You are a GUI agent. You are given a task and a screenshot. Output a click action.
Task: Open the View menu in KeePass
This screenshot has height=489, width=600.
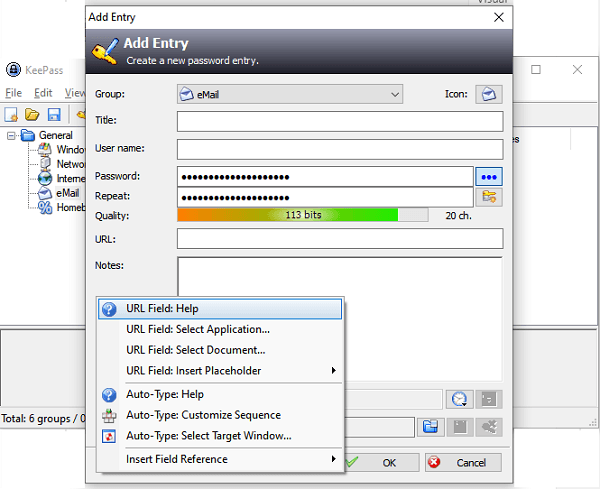74,93
